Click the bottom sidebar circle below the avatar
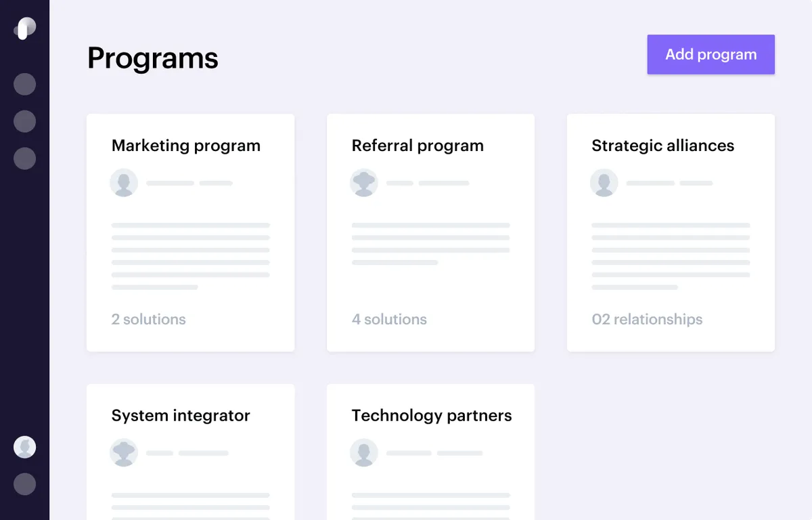Image resolution: width=812 pixels, height=520 pixels. tap(24, 484)
